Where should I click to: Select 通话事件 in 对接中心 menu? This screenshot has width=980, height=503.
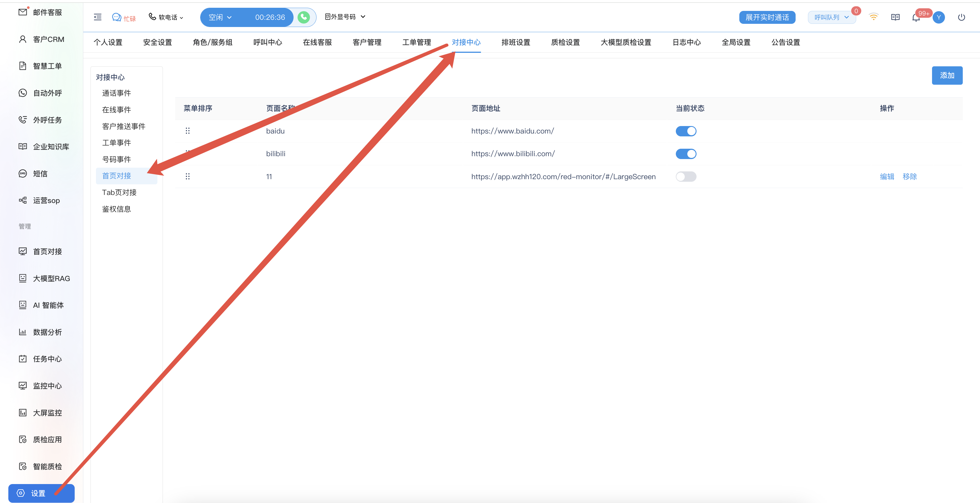coord(116,93)
